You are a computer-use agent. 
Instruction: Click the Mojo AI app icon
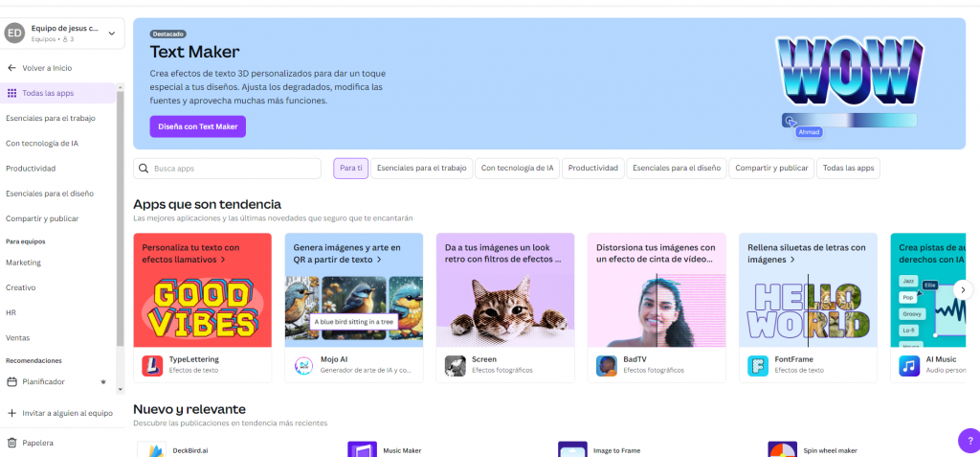click(x=303, y=366)
